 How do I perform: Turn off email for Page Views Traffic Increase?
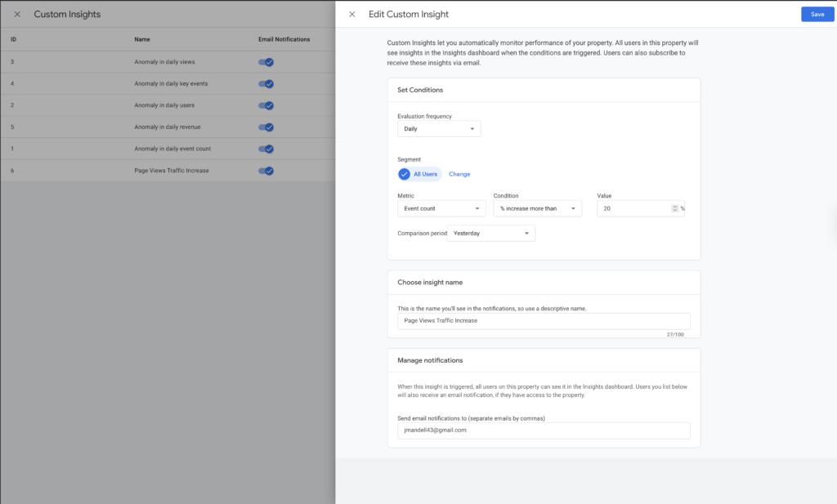tap(266, 171)
